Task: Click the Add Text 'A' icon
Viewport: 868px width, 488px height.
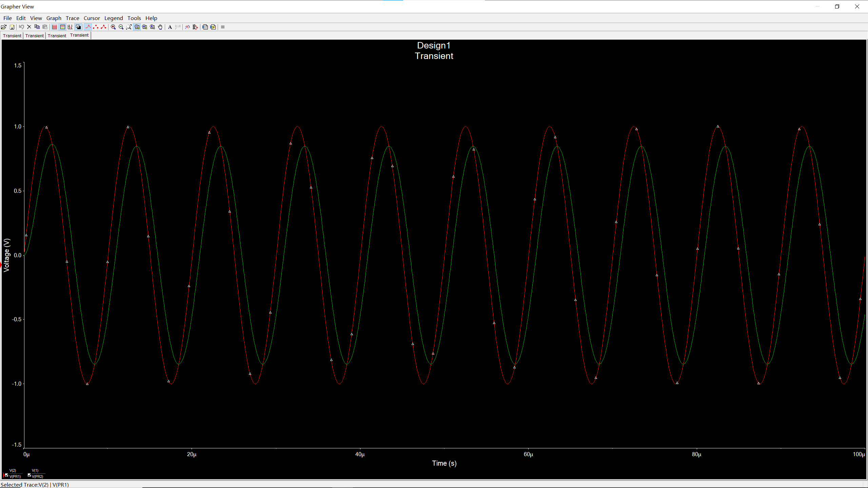Action: tap(170, 27)
